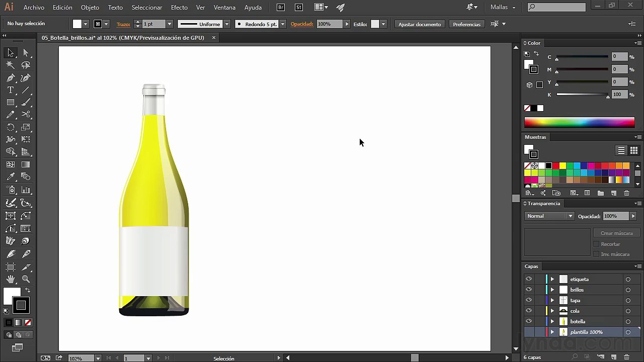Select the Zoom tool
The image size is (644, 362).
click(x=26, y=279)
